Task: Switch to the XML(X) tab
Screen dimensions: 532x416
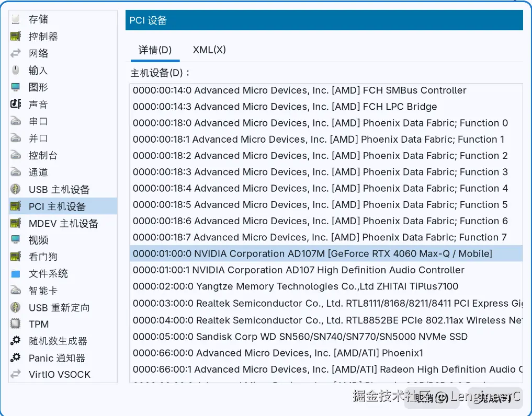Action: [209, 50]
